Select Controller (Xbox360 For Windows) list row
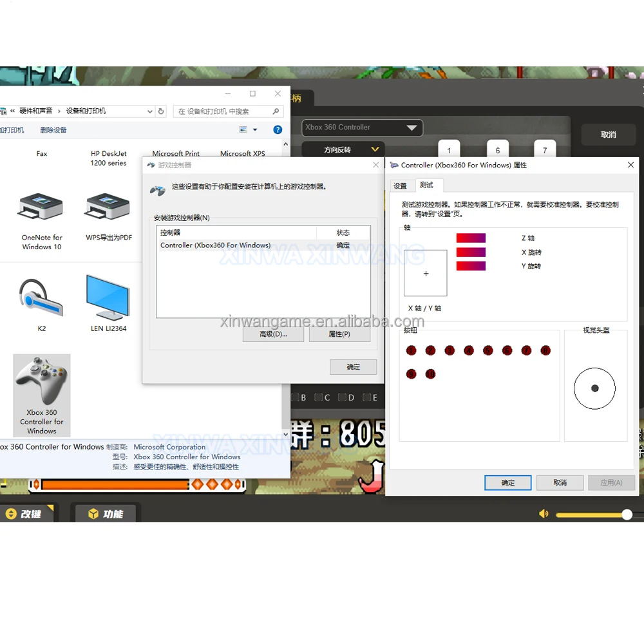This screenshot has width=644, height=644. click(263, 245)
